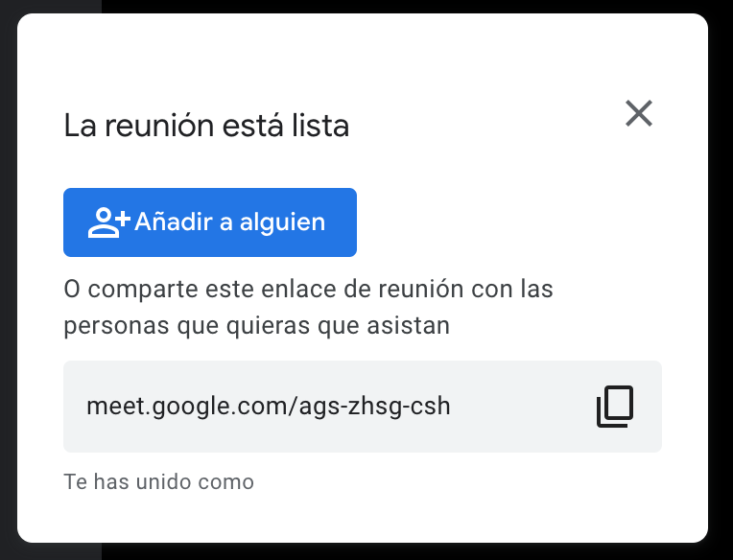Click the 'ags-zhsg-csh' meeting code

[374, 407]
